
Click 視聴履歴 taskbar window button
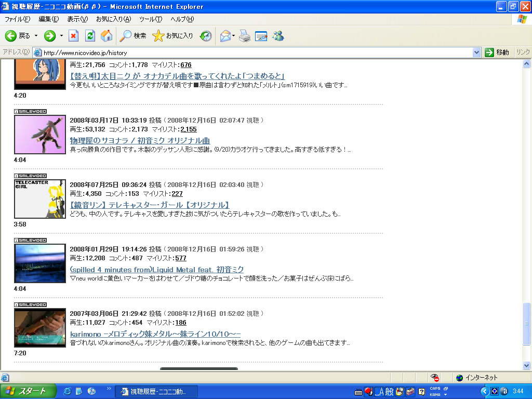156,392
